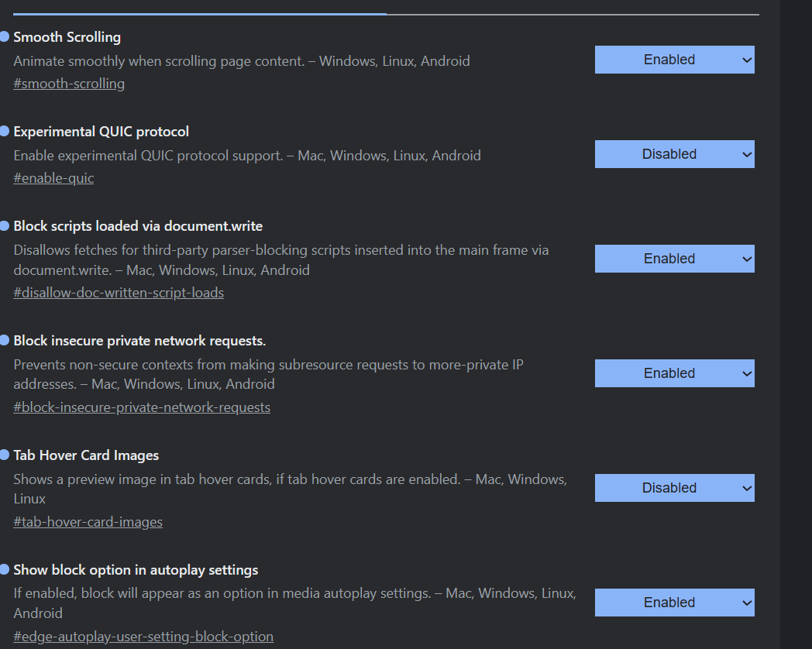Expand the Tab Hover Card Images dropdown
Screen dimensions: 812x649
(x=674, y=488)
